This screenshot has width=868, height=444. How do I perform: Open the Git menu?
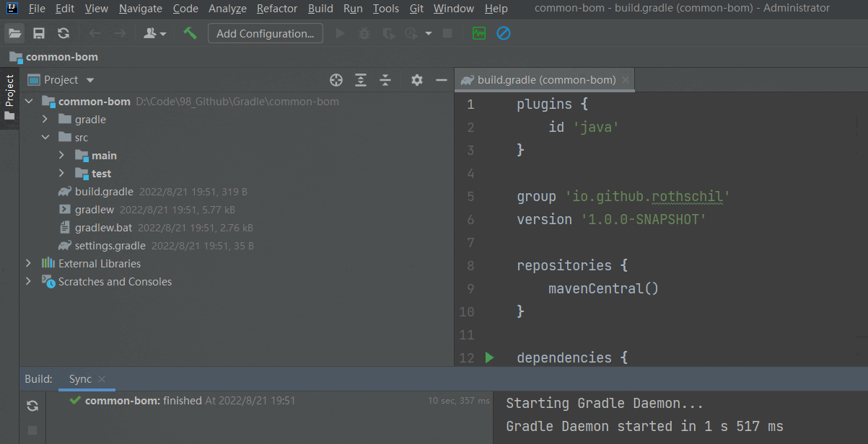[x=416, y=8]
